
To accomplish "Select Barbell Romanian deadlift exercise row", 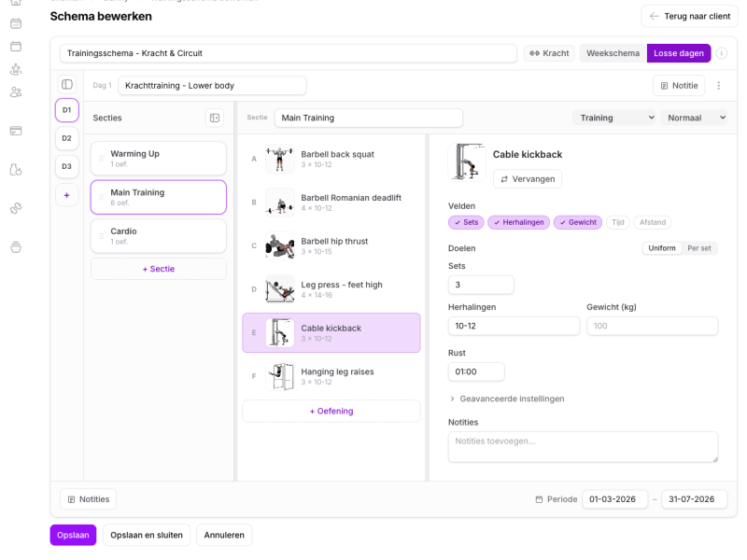I will [x=331, y=203].
